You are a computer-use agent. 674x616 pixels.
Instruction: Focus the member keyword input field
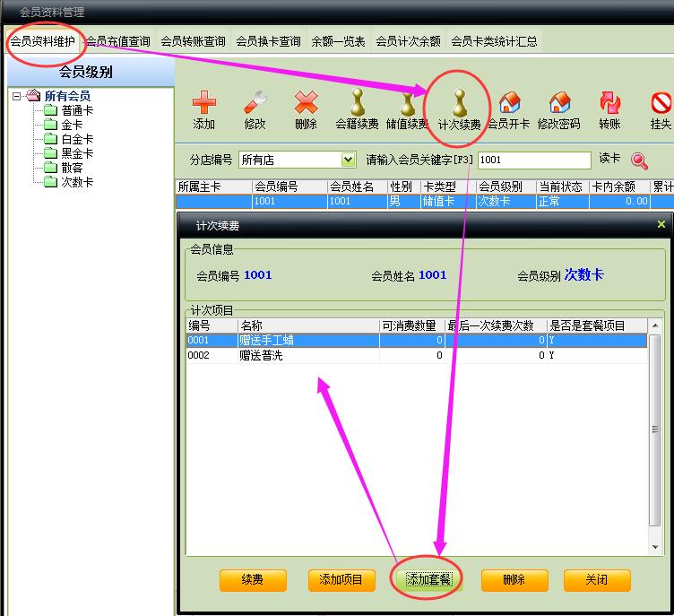point(534,160)
